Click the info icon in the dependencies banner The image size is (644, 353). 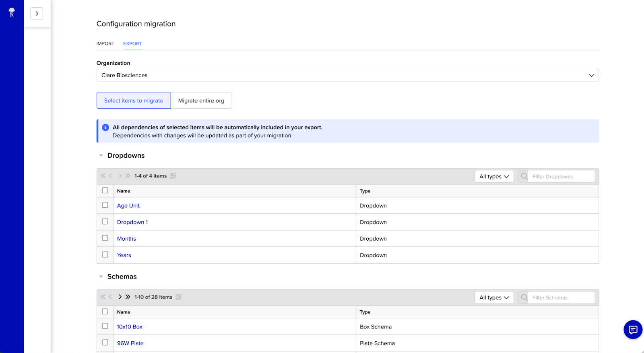click(105, 128)
